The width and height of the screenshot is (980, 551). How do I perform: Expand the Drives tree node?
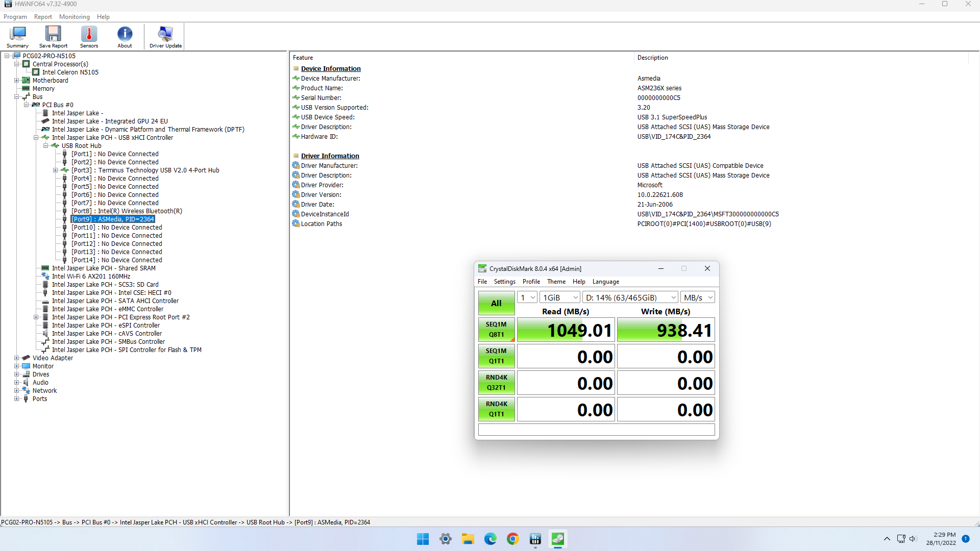tap(17, 374)
